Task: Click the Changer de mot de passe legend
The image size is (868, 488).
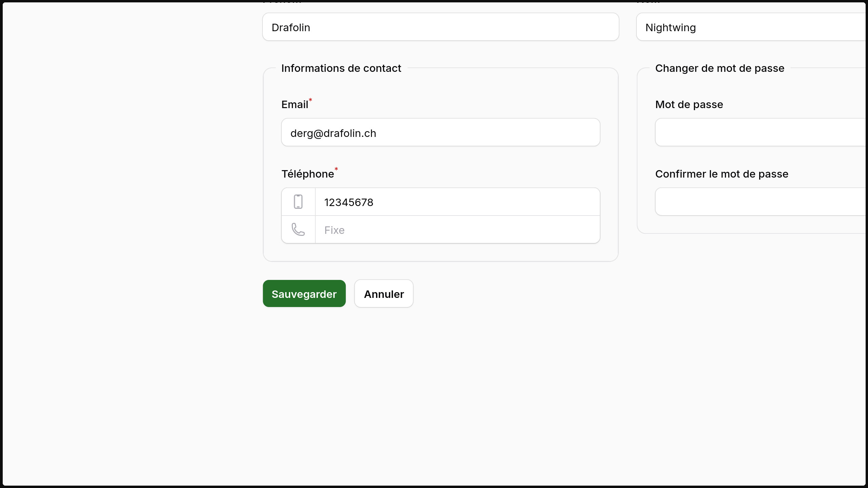Action: tap(719, 68)
